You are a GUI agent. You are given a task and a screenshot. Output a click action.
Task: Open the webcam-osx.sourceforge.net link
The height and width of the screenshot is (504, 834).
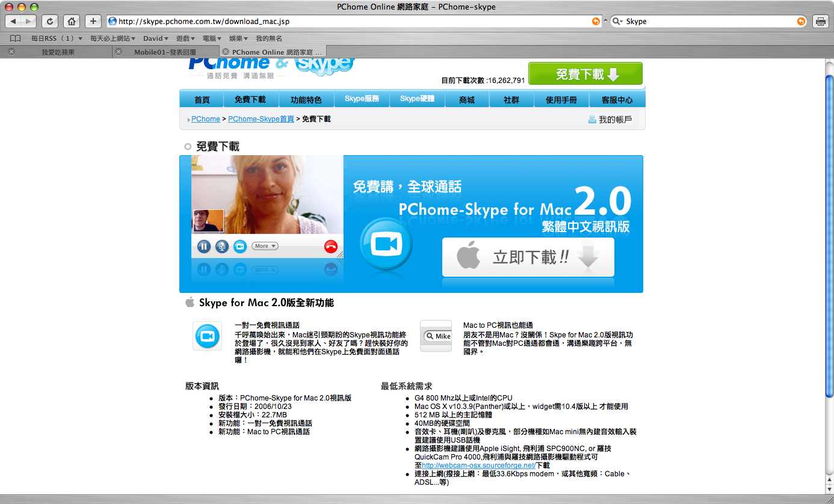click(x=478, y=466)
